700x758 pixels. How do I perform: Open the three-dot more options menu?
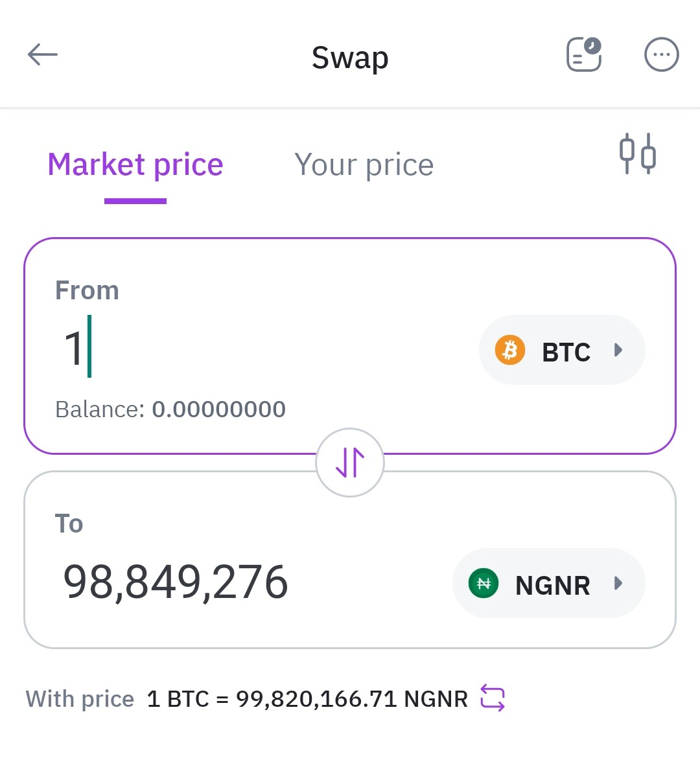[x=661, y=54]
